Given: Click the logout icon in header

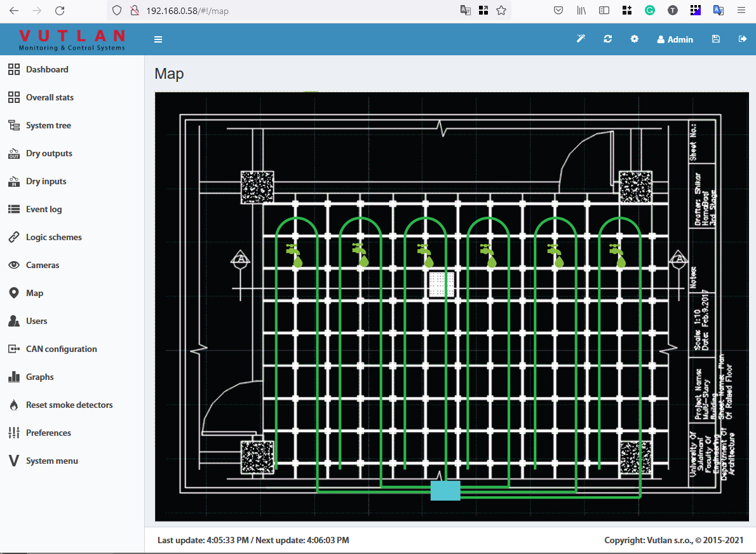Looking at the screenshot, I should pyautogui.click(x=743, y=39).
